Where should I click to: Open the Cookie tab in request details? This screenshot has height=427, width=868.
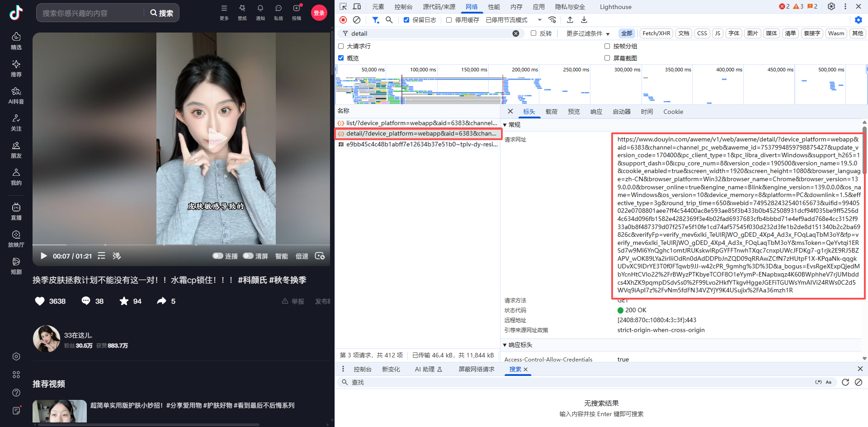coord(673,112)
